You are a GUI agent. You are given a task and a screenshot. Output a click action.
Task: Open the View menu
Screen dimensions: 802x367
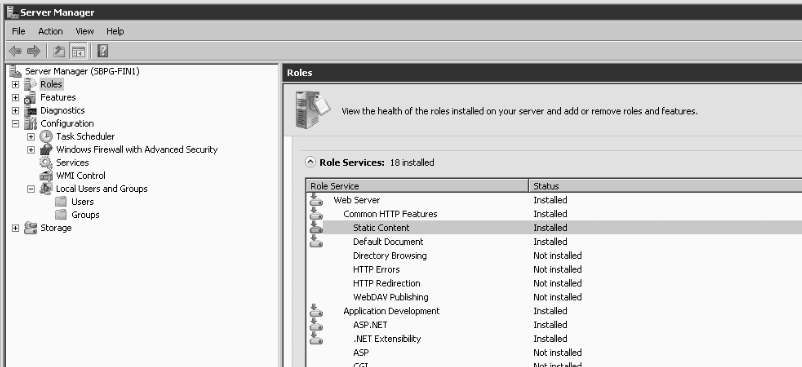pos(84,31)
